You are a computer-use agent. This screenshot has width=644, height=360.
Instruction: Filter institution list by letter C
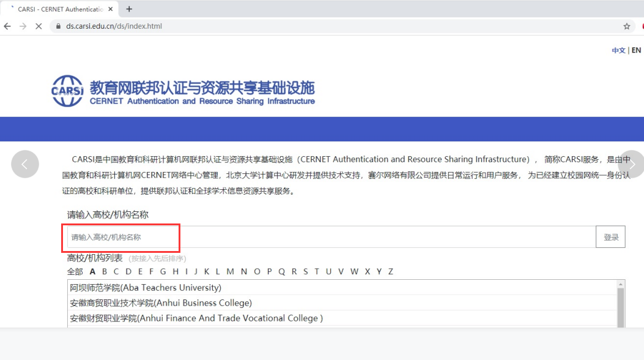point(116,272)
